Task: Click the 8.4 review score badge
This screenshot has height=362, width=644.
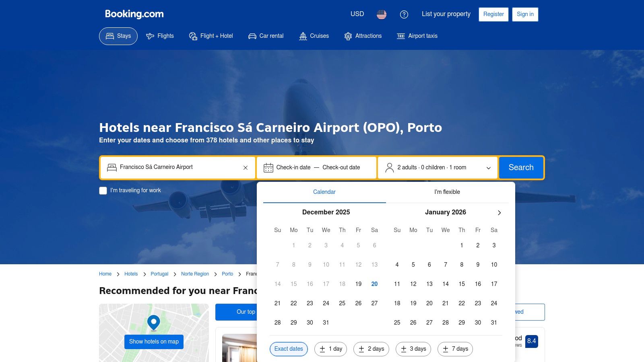Action: pyautogui.click(x=531, y=341)
